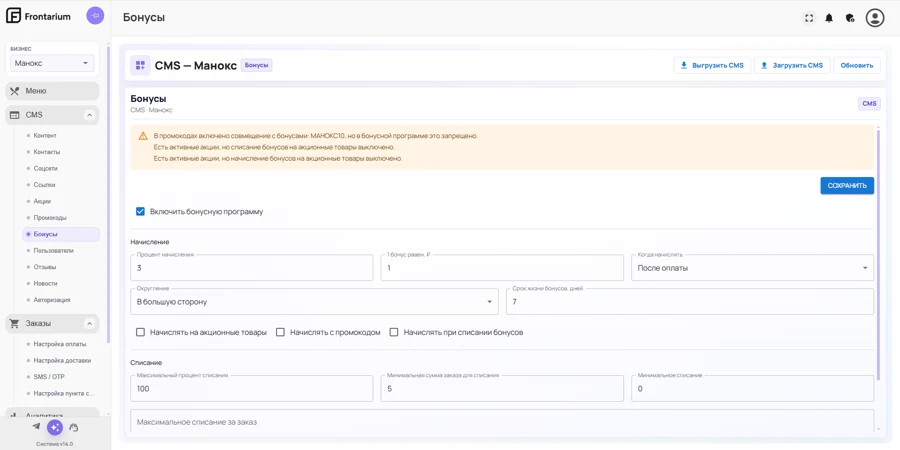Open the Telegram paper-plane icon in footer

click(36, 426)
